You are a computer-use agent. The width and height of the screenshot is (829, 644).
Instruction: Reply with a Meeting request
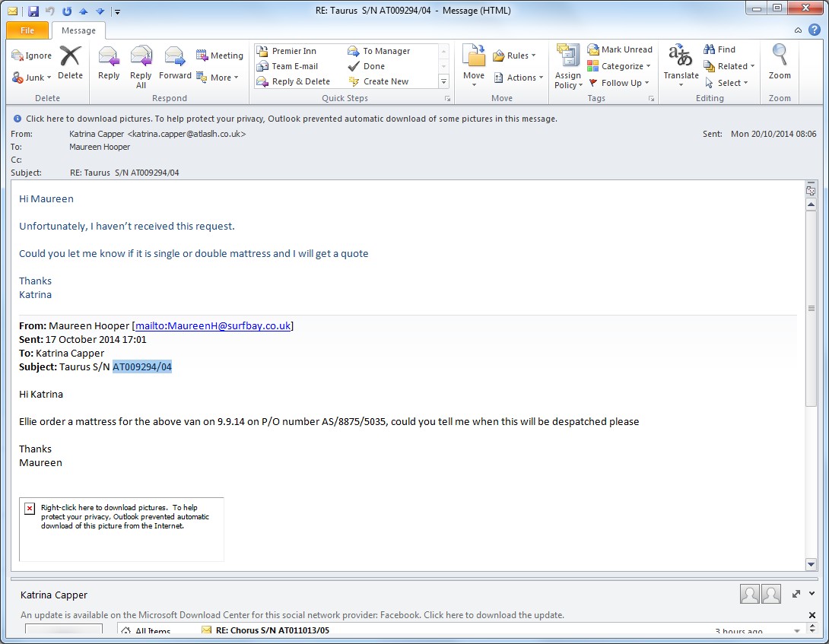point(219,56)
